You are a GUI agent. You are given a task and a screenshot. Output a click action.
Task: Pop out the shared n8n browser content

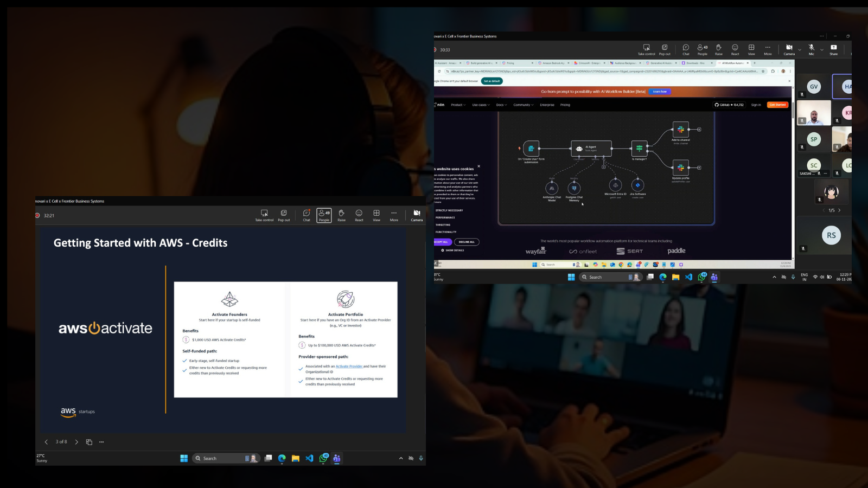click(665, 49)
